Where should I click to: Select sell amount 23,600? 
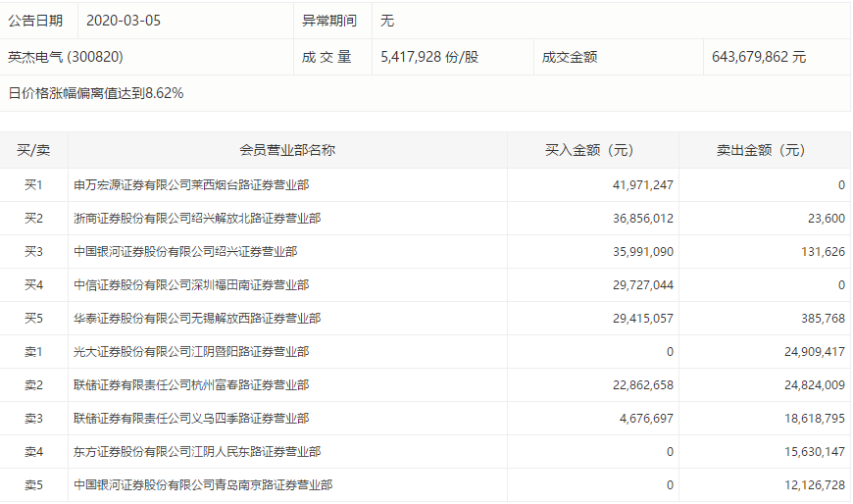point(827,219)
